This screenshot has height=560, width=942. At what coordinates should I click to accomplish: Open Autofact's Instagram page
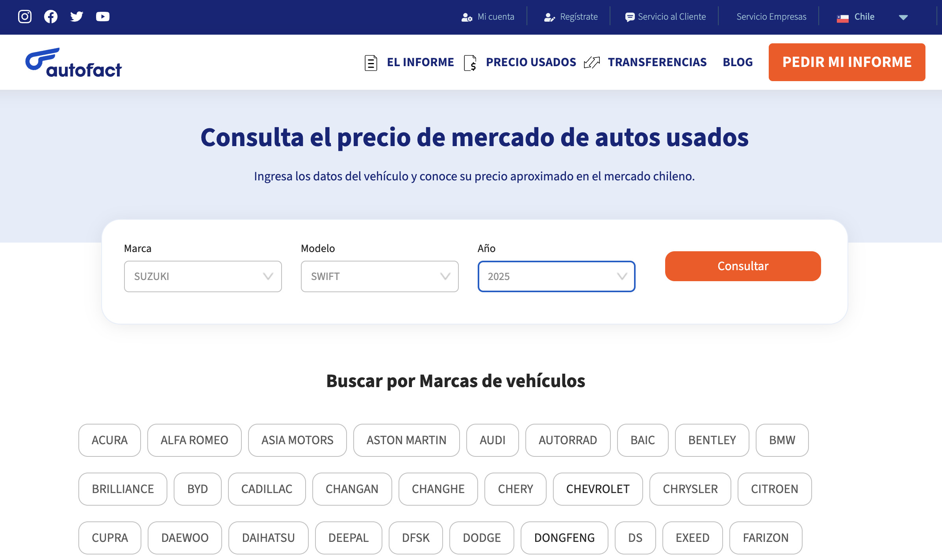click(24, 17)
